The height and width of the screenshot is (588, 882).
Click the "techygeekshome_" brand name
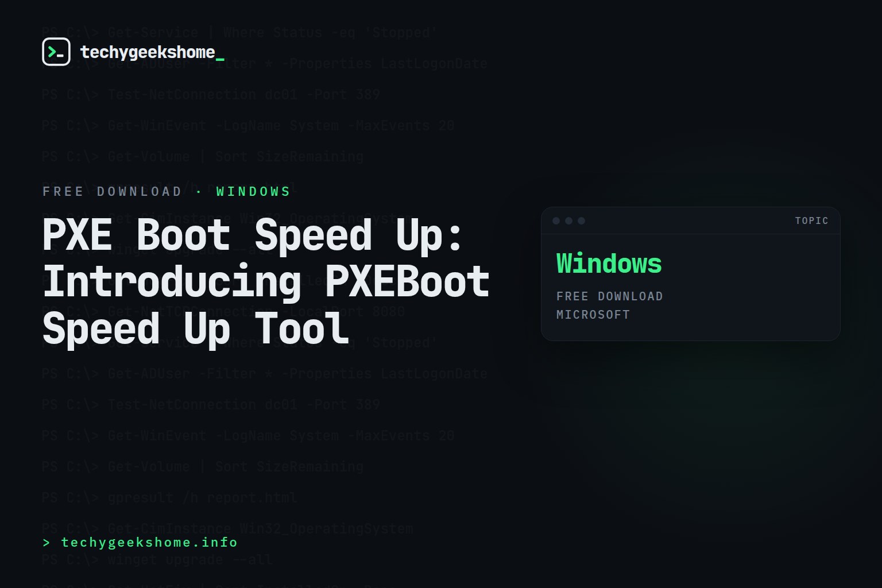(152, 52)
